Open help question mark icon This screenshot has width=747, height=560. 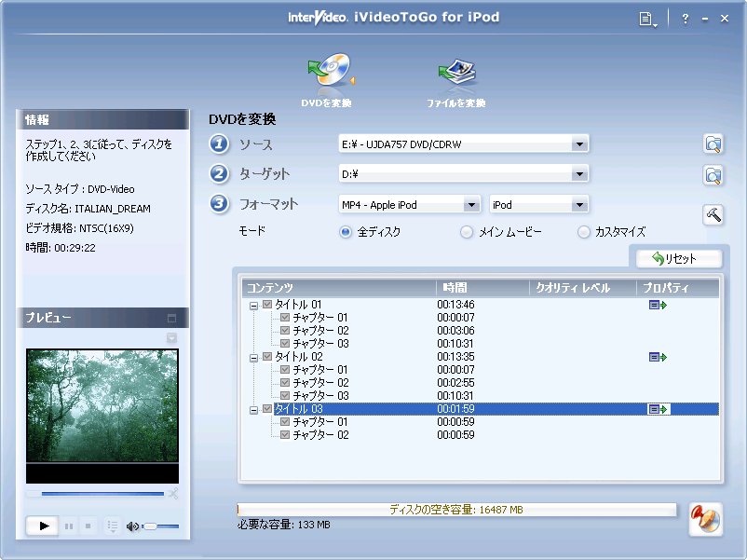(x=686, y=19)
